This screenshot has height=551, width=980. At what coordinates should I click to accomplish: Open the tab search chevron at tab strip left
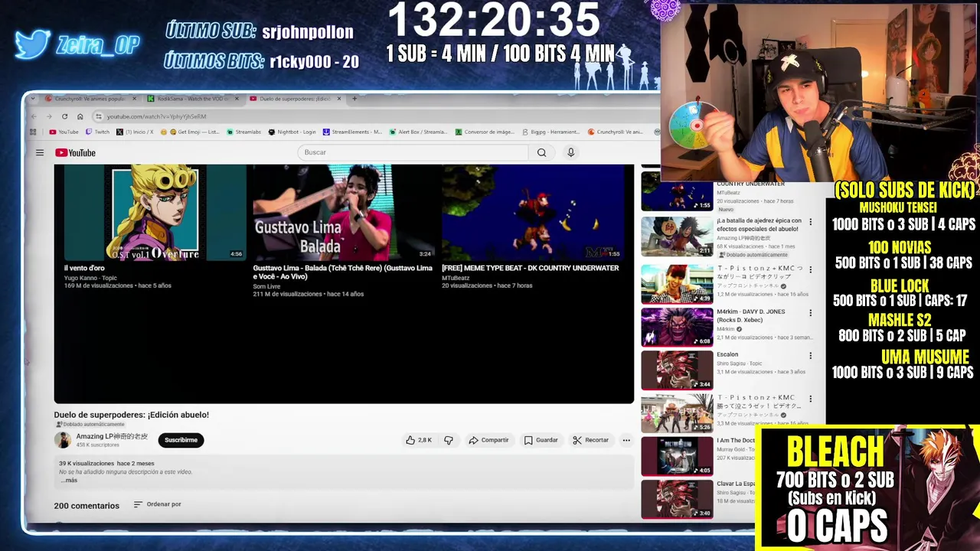(34, 99)
